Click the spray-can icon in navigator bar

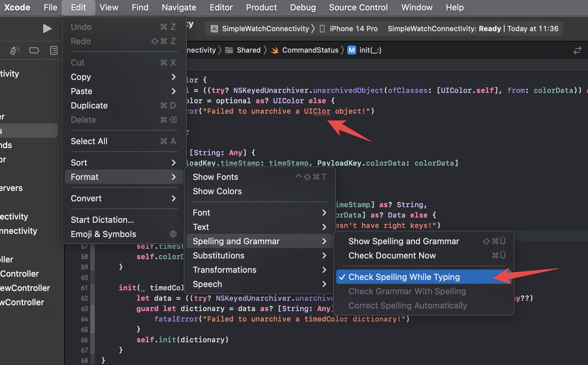coord(15,50)
